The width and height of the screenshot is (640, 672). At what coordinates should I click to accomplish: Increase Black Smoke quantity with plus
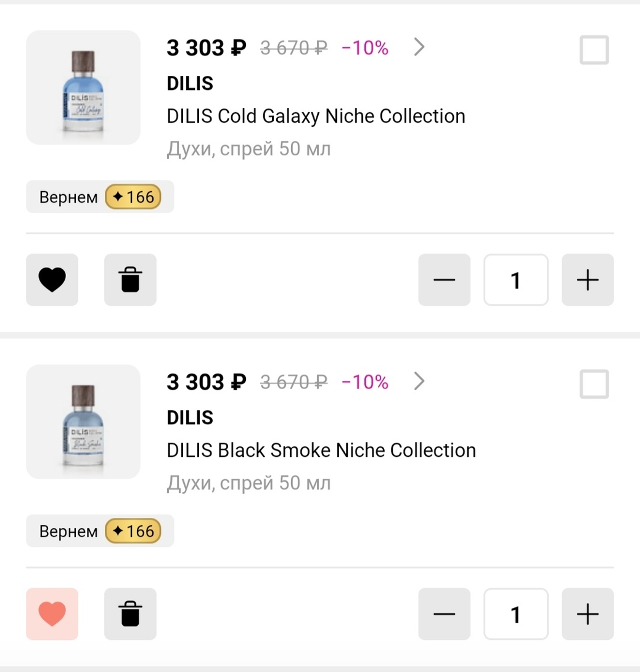pos(587,614)
